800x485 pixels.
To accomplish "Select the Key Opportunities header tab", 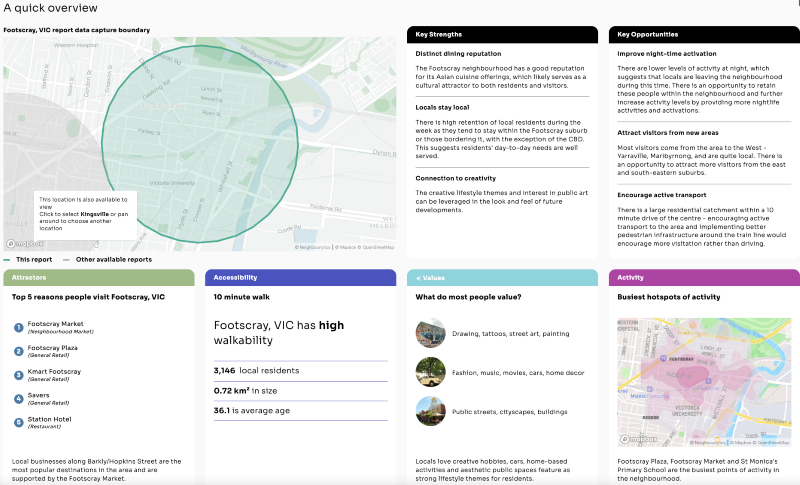I will pyautogui.click(x=704, y=34).
